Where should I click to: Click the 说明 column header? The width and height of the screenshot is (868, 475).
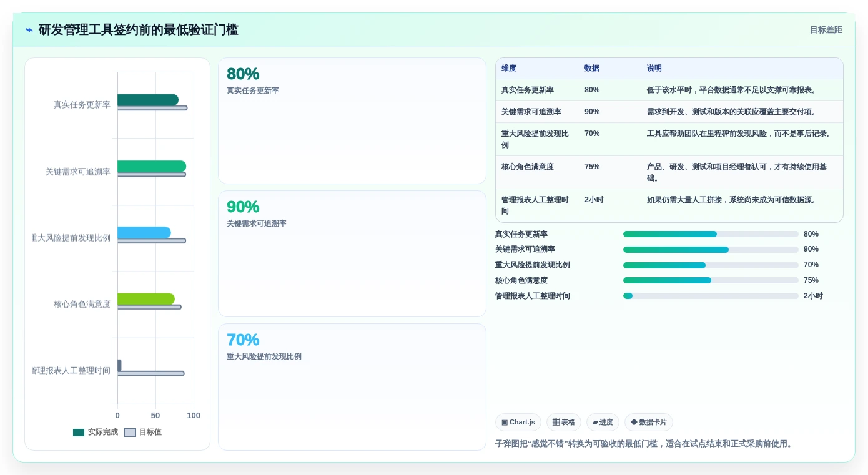click(x=654, y=69)
